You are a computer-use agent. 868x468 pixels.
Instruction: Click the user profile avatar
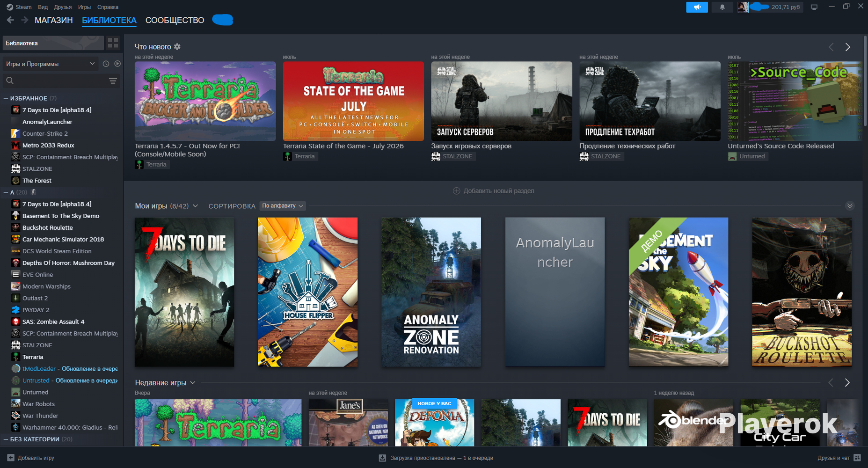point(743,7)
